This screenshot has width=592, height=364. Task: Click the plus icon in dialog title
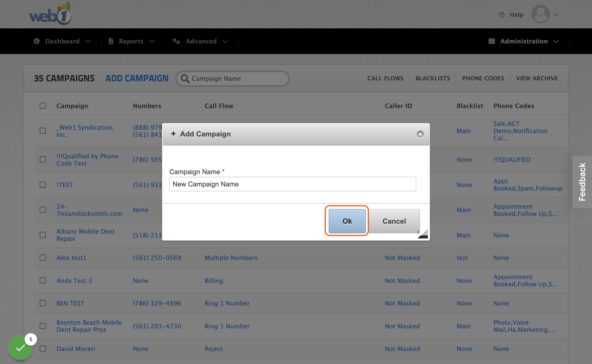(x=173, y=134)
